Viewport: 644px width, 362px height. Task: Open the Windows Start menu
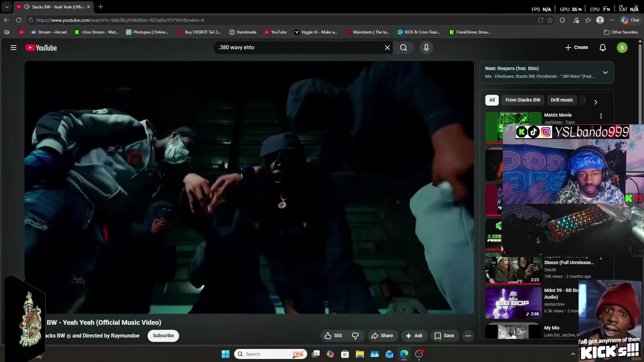coord(225,354)
